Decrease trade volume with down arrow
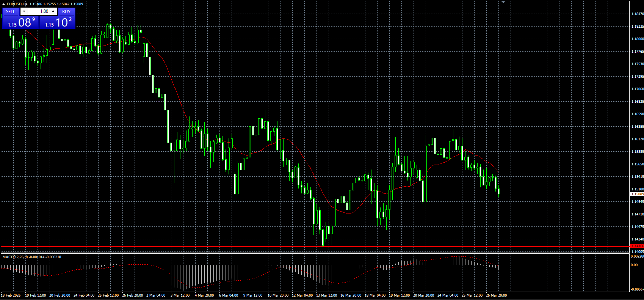The height and width of the screenshot is (300, 644). (24, 11)
